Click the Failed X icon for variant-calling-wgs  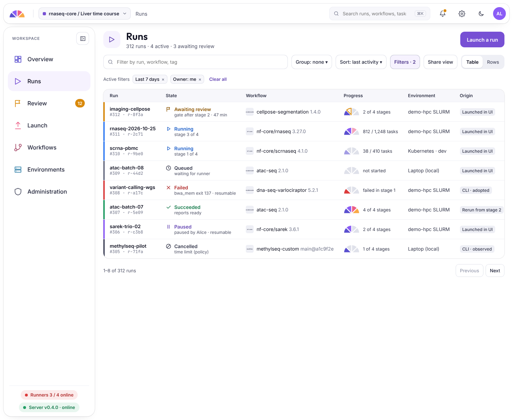[x=169, y=188]
